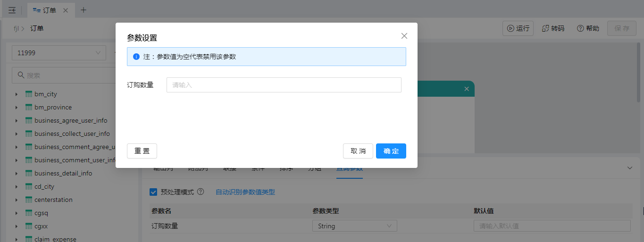This screenshot has width=644, height=242.
Task: Close the 参数设置 dialog with X
Action: point(404,36)
